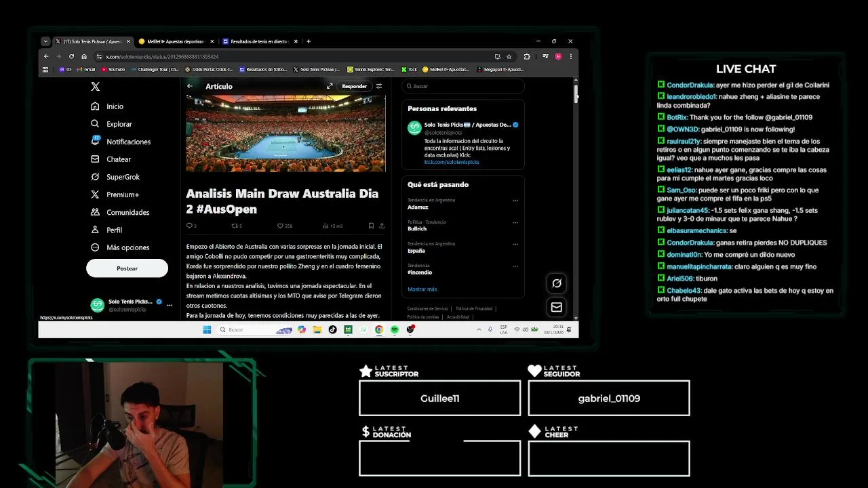Open Chrome extensions puzzle icon
The height and width of the screenshot is (488, 868).
527,56
